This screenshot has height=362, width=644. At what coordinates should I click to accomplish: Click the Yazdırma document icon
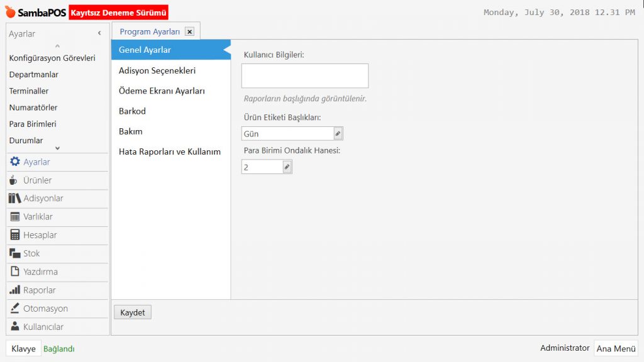pos(15,271)
